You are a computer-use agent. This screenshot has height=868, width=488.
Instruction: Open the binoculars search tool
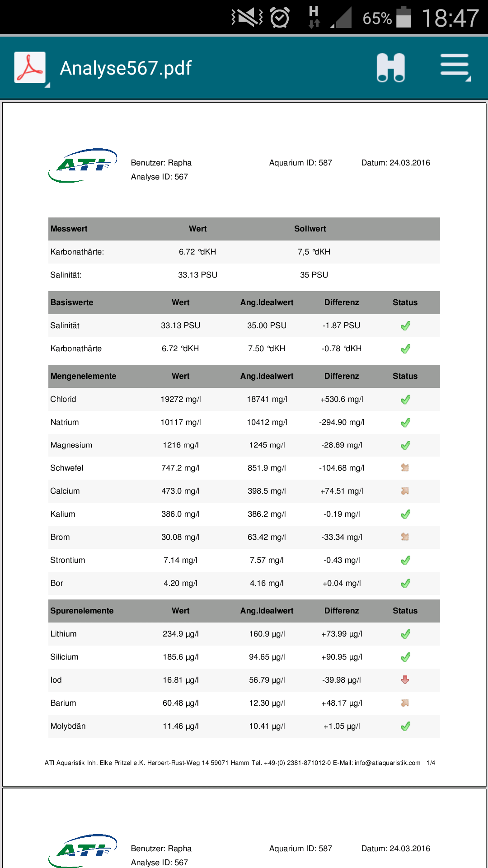(391, 68)
